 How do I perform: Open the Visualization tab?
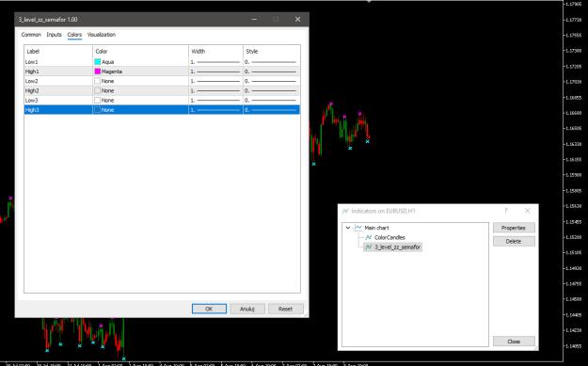tap(102, 35)
